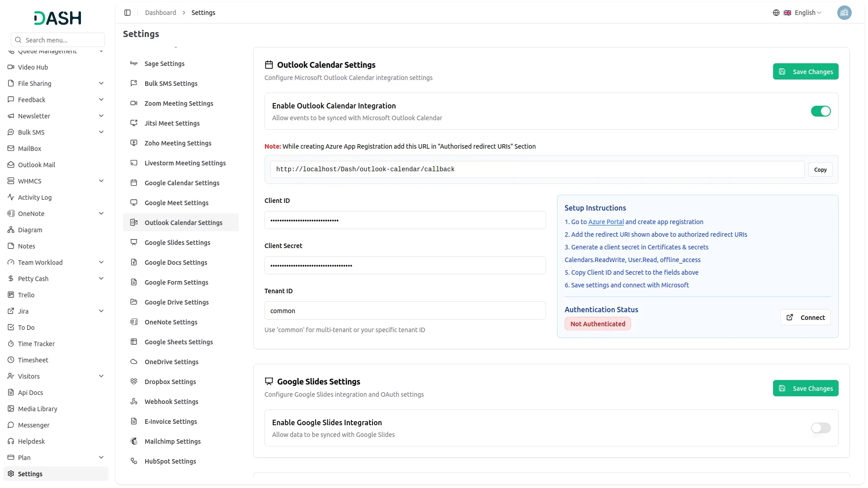
Task: Enable Google Slides Integration toggle
Action: tap(821, 428)
